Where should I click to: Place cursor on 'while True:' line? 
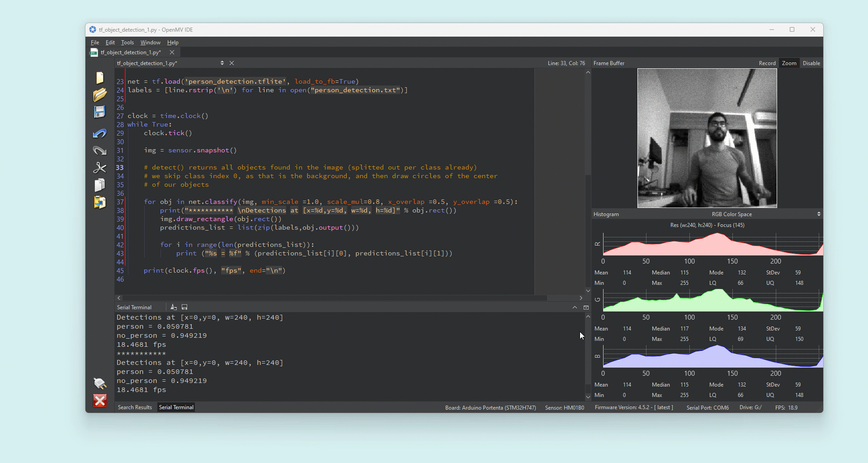(x=150, y=124)
